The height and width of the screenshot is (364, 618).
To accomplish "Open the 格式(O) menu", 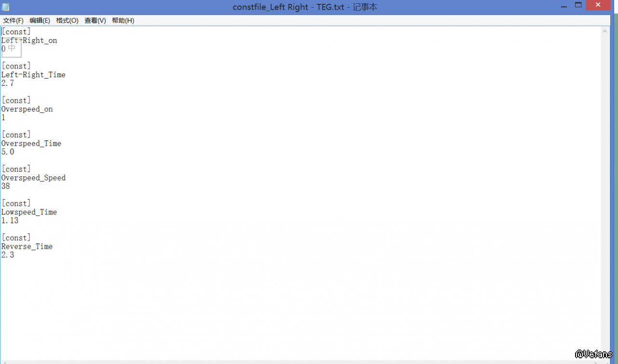I will tap(67, 20).
